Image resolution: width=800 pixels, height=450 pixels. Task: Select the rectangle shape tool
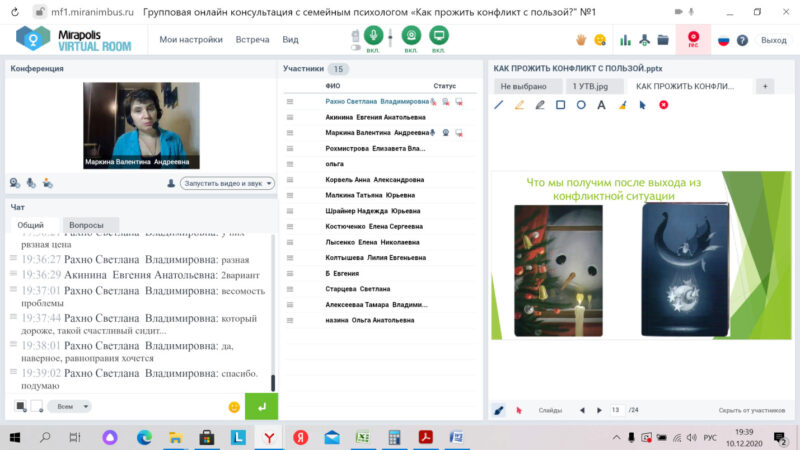560,105
